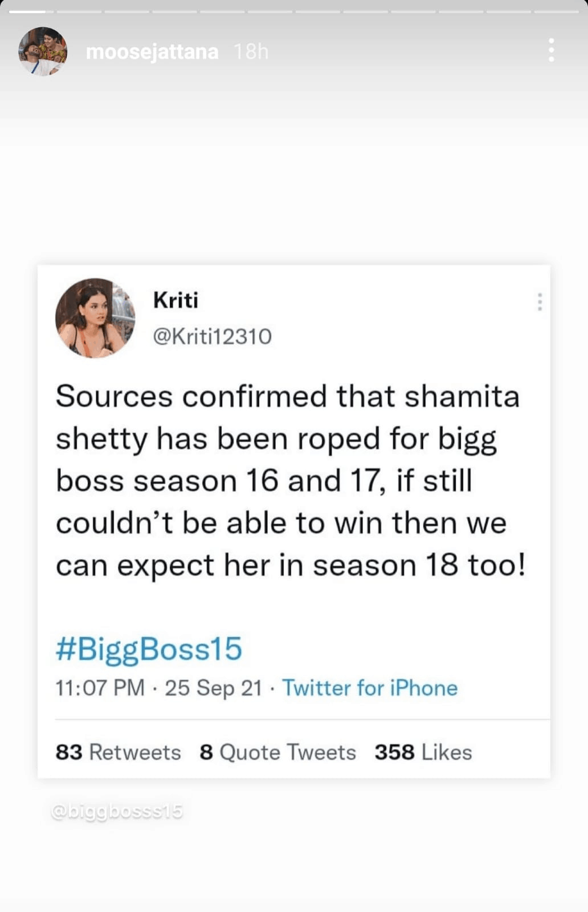Open the moosejattana username profile
The image size is (588, 912).
click(152, 52)
